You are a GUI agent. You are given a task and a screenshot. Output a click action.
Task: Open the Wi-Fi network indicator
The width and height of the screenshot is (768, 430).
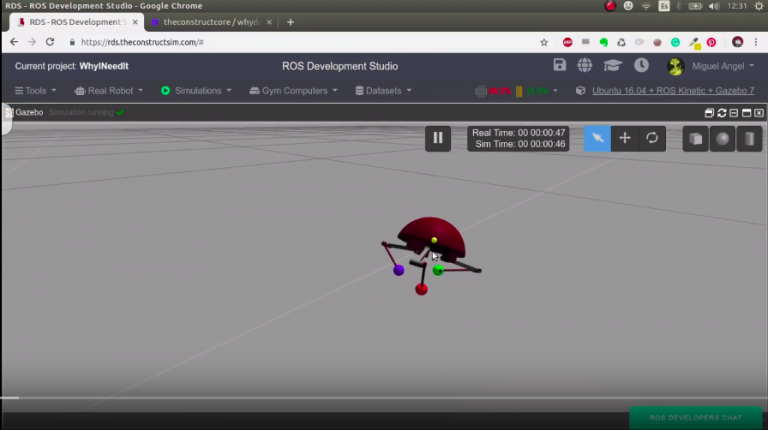[x=646, y=6]
